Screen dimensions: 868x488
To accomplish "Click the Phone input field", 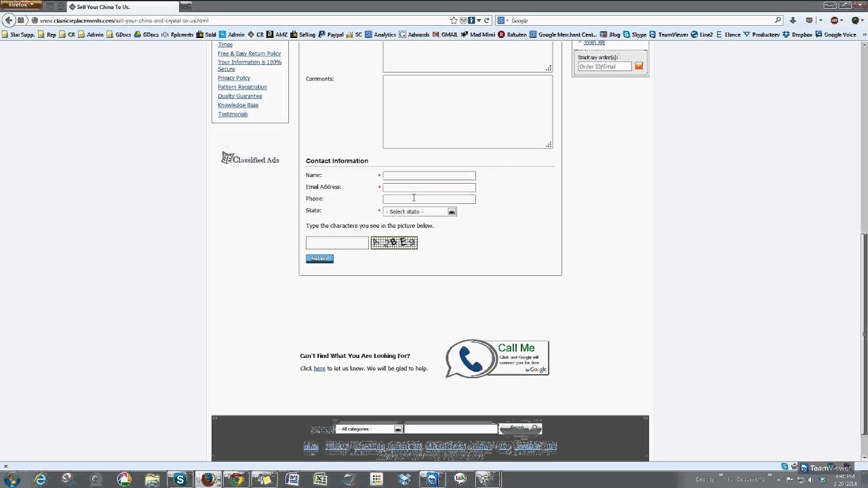I will pos(429,199).
